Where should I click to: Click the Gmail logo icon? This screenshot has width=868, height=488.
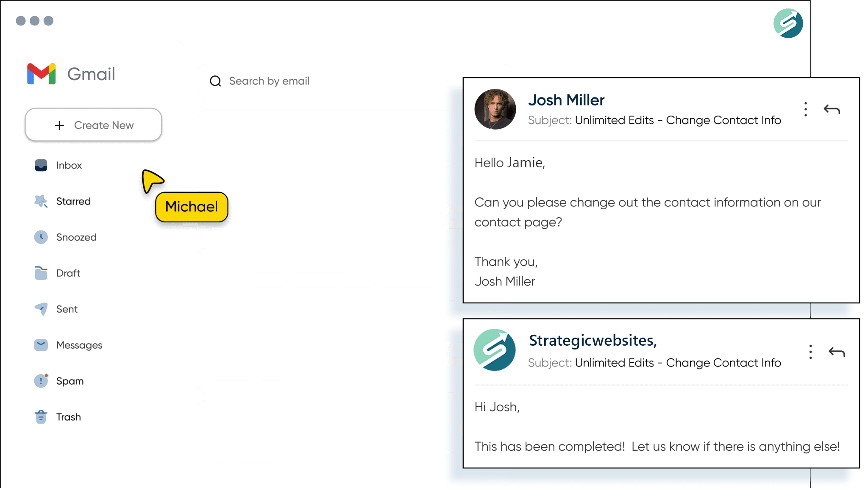tap(41, 74)
